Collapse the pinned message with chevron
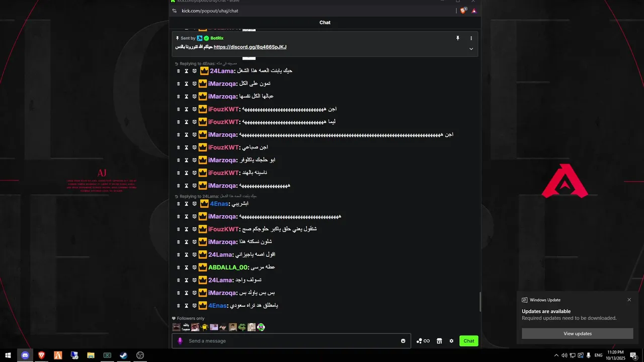The height and width of the screenshot is (362, 644). [x=471, y=49]
